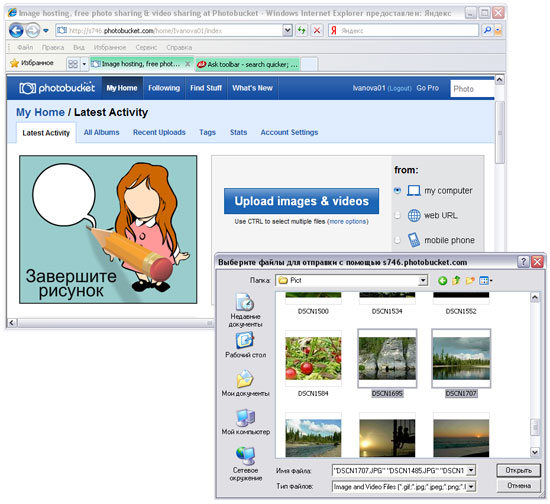
Task: Click the green Back icon in file dialog
Action: point(442,281)
